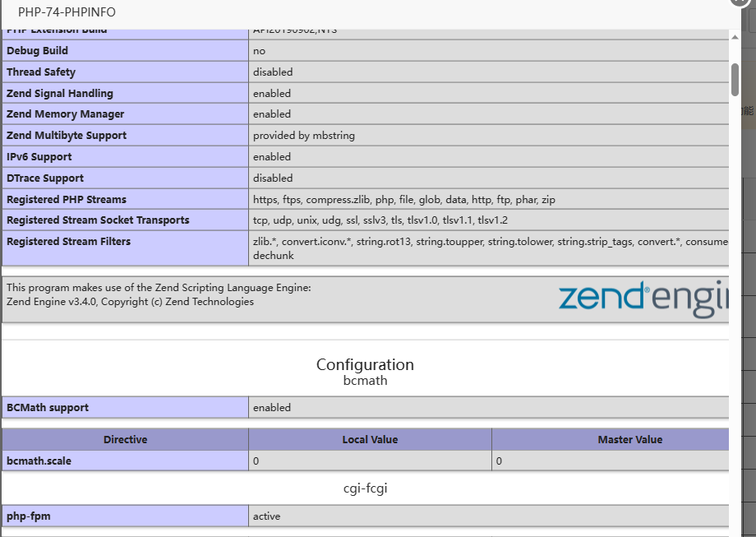Screen dimensions: 756x537
Task: Click the bcmath module heading
Action: (365, 381)
